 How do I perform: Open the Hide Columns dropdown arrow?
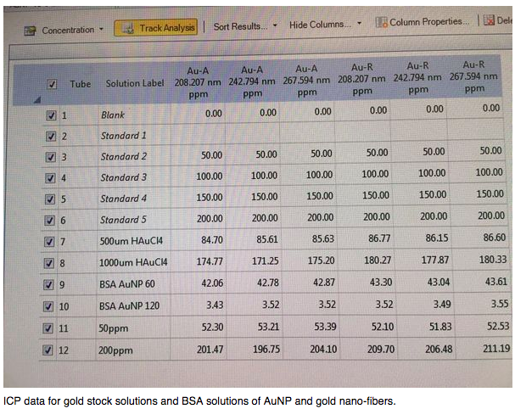coord(360,24)
